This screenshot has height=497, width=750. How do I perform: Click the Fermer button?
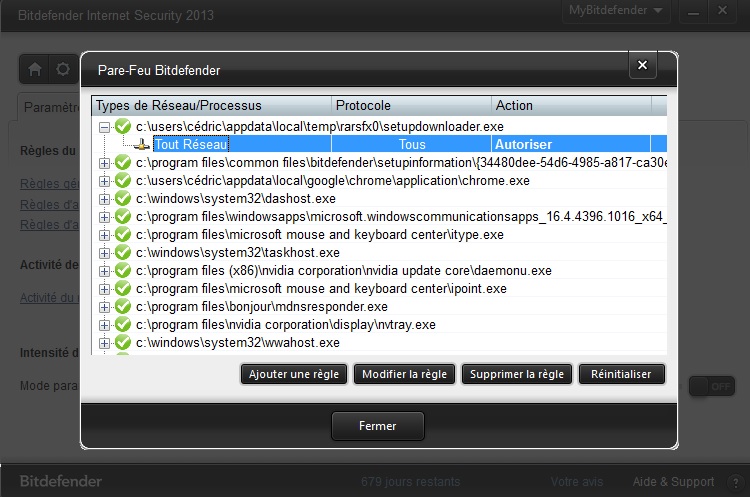pyautogui.click(x=377, y=426)
